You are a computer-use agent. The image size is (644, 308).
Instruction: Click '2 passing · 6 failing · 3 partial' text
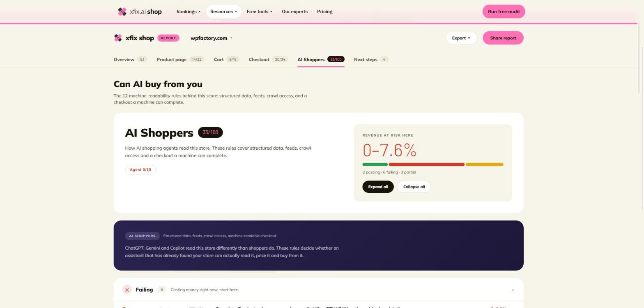pos(389,172)
